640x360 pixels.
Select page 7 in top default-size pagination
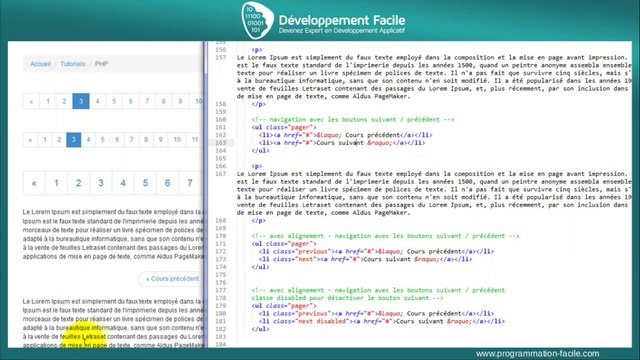pos(147,101)
